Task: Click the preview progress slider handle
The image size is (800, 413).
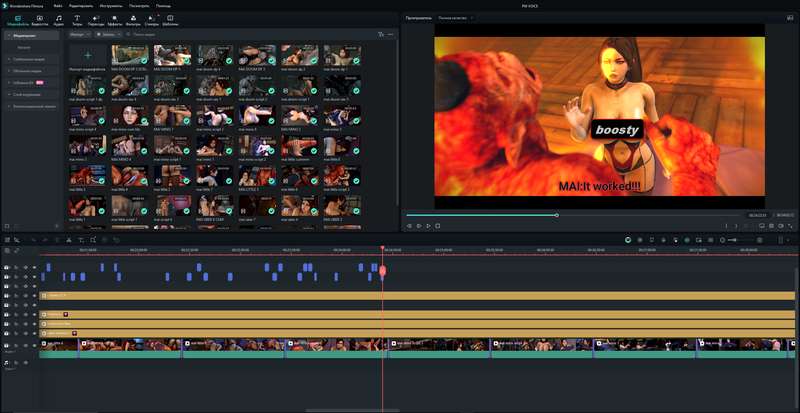Action: tap(557, 215)
